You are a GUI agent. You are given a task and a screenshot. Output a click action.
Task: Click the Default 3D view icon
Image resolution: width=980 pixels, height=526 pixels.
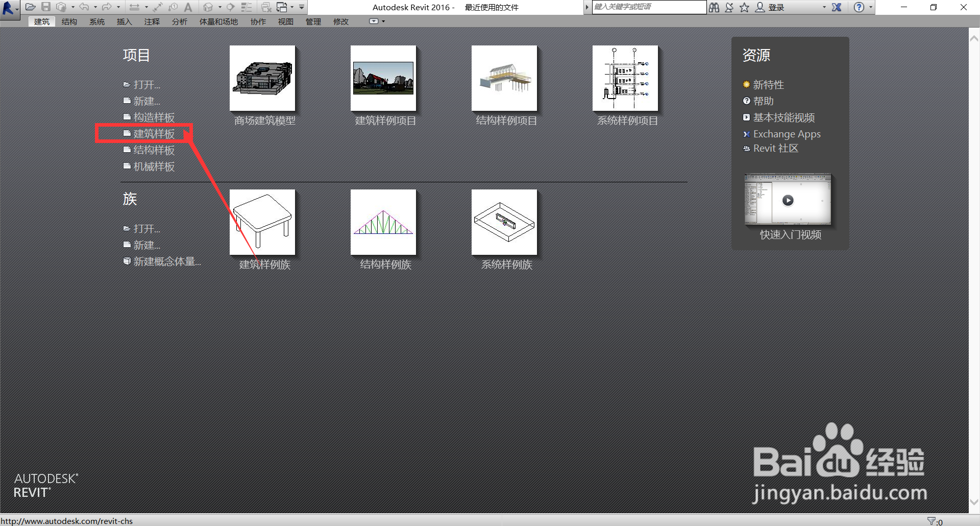click(x=208, y=7)
